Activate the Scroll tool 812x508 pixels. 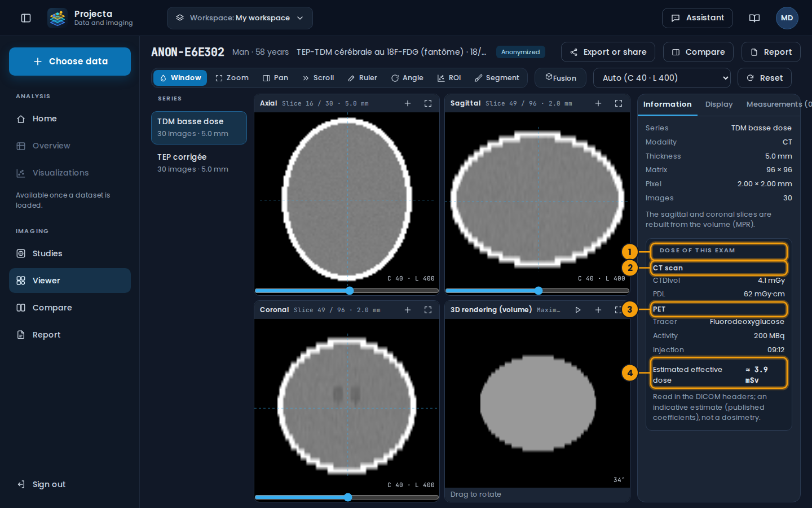click(x=318, y=78)
